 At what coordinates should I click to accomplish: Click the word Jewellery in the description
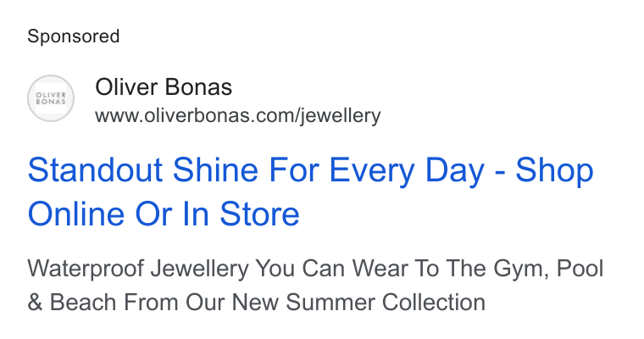click(x=200, y=269)
